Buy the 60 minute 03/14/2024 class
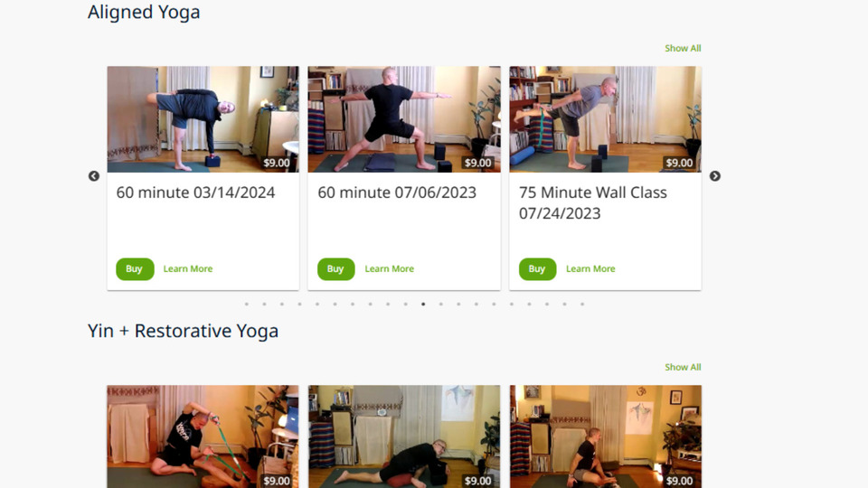The height and width of the screenshot is (488, 868). (x=135, y=269)
